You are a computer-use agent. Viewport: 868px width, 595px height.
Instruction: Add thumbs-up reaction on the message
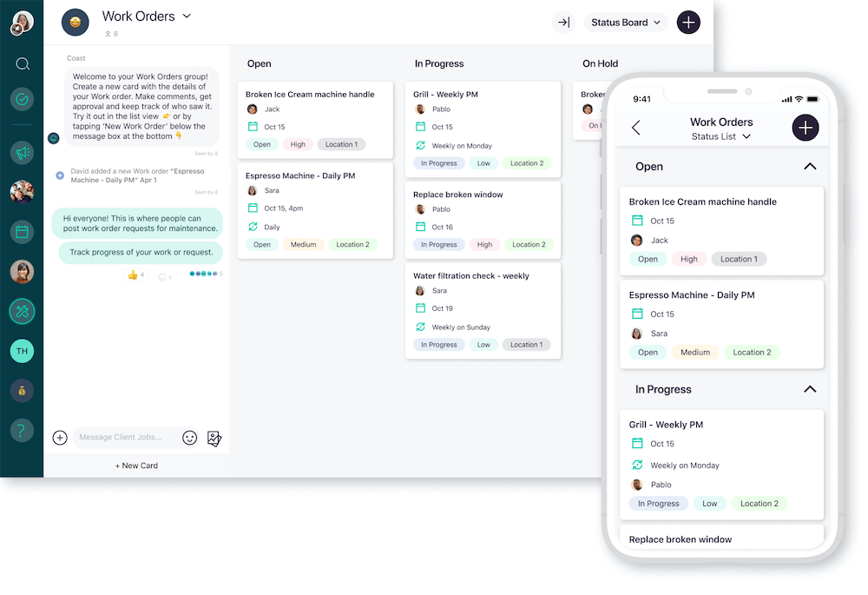pos(134,274)
